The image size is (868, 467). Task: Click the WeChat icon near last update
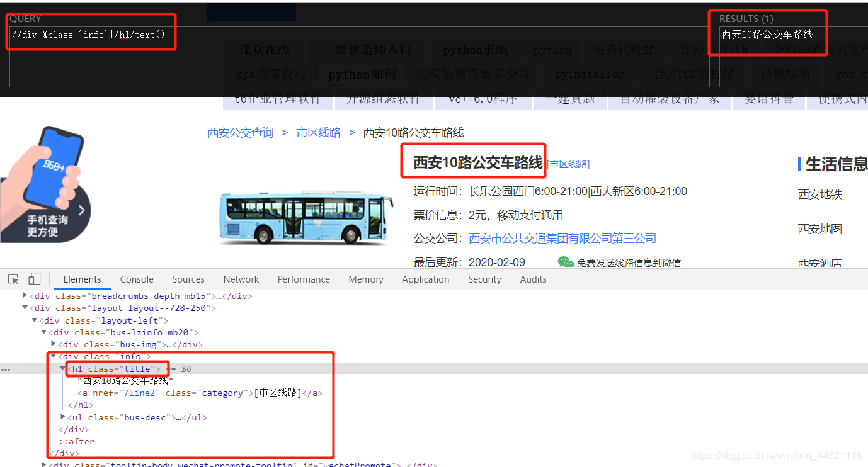[566, 262]
